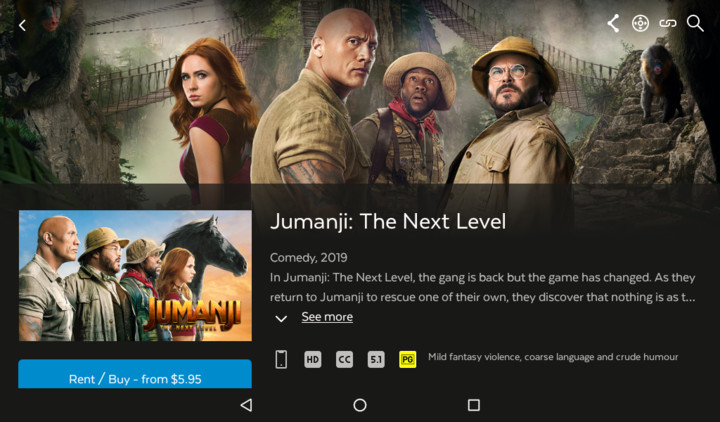
Task: Open the See more link
Action: (327, 317)
